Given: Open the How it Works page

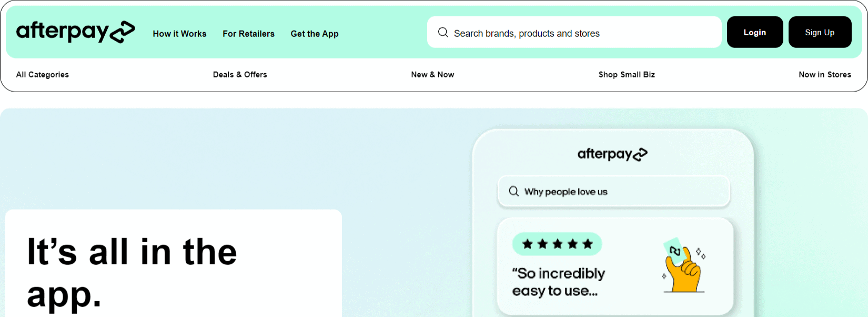Looking at the screenshot, I should coord(179,34).
